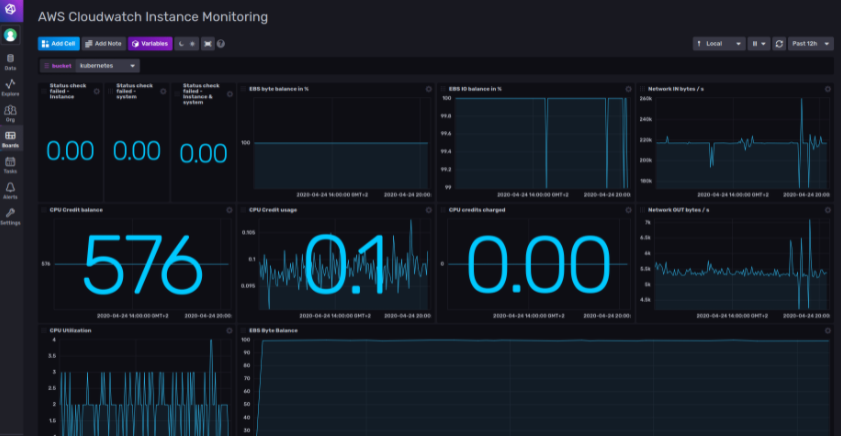Click 0.00 in Status check failed - system cell

137,151
